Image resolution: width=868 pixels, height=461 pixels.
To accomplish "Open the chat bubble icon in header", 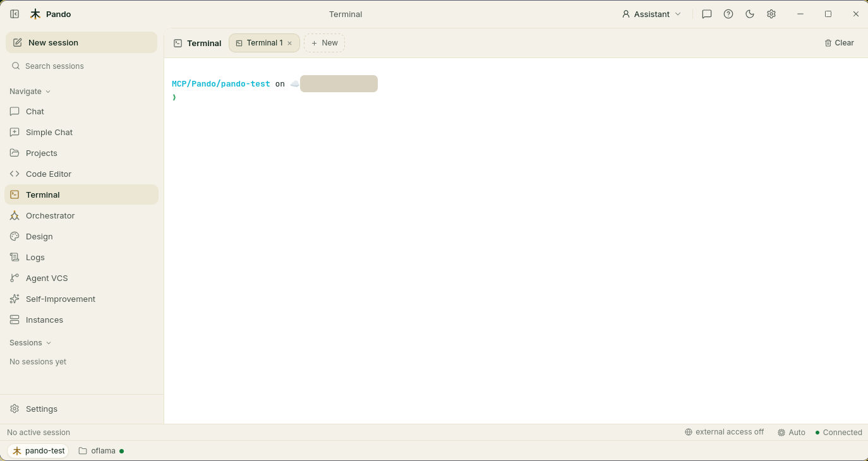I will [x=707, y=14].
